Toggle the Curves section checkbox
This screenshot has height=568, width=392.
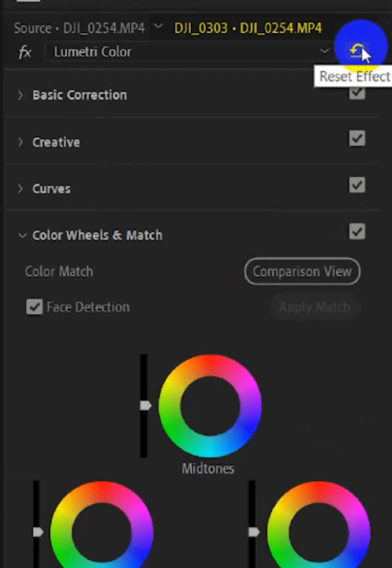point(357,185)
